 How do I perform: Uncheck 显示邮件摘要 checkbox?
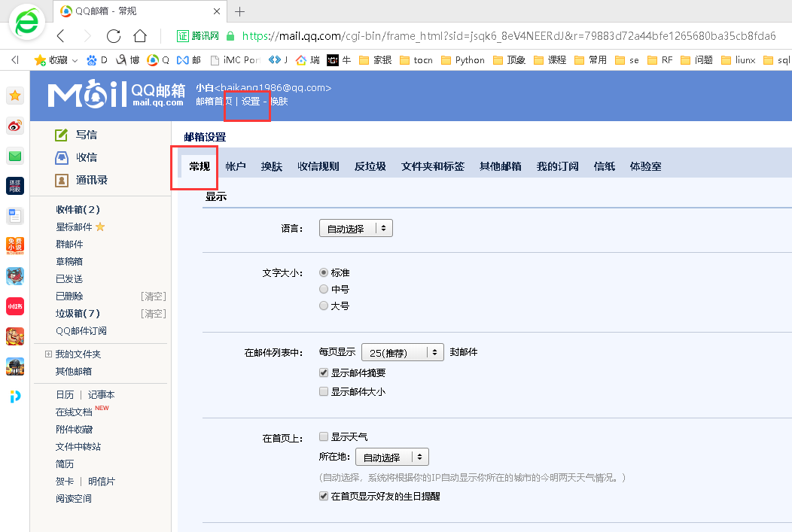point(324,372)
